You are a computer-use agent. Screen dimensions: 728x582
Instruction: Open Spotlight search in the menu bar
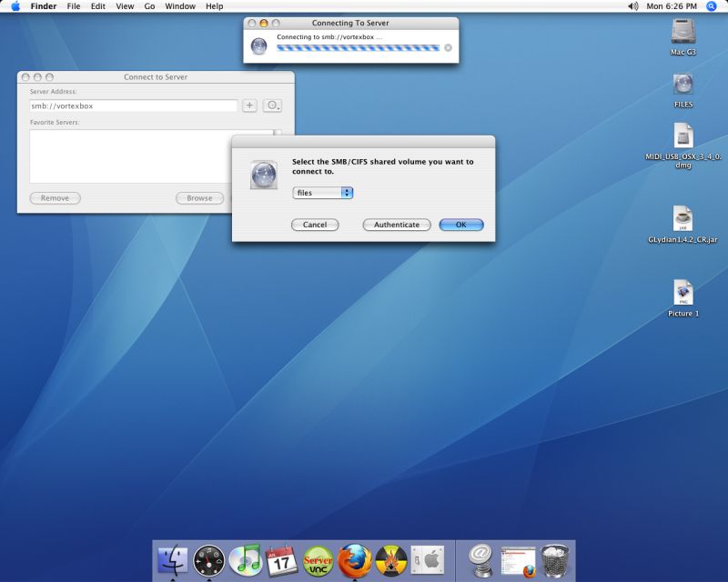[712, 6]
